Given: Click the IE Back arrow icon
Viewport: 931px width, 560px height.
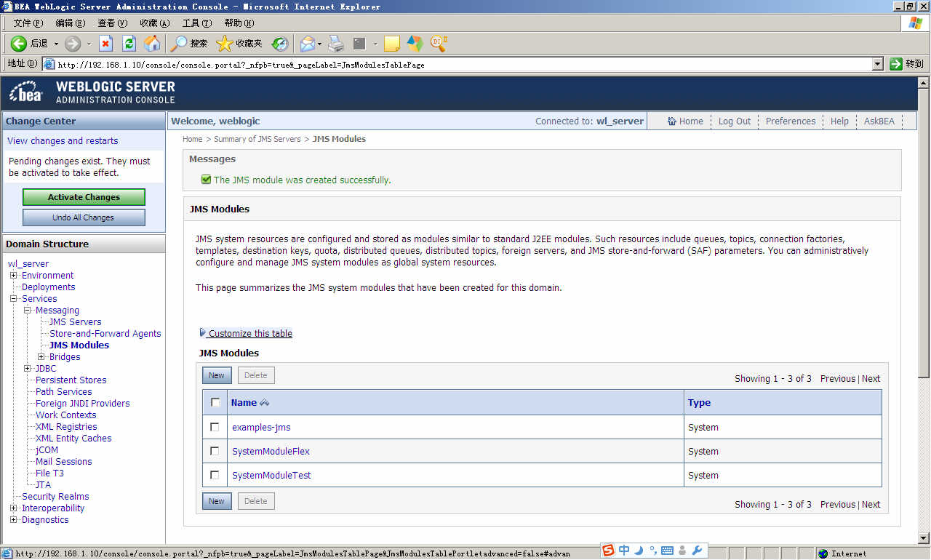Looking at the screenshot, I should 18,44.
